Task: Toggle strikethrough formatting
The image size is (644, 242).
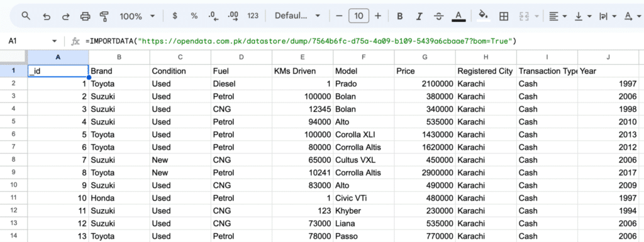Action: click(438, 16)
